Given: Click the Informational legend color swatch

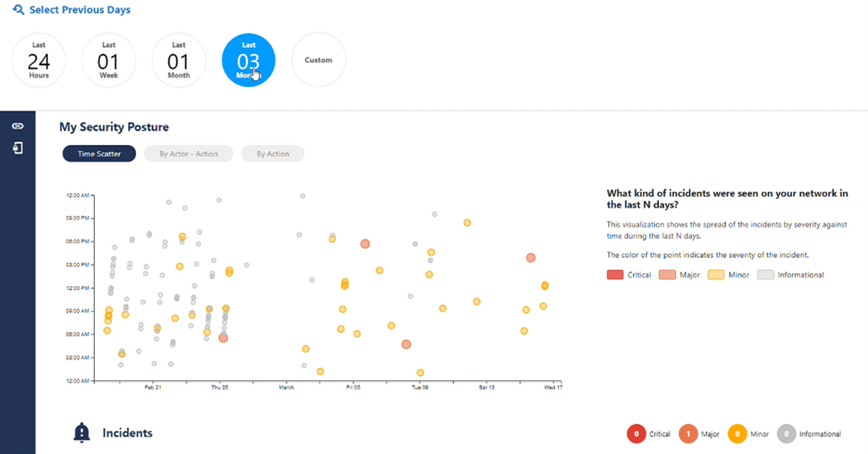Looking at the screenshot, I should click(766, 275).
